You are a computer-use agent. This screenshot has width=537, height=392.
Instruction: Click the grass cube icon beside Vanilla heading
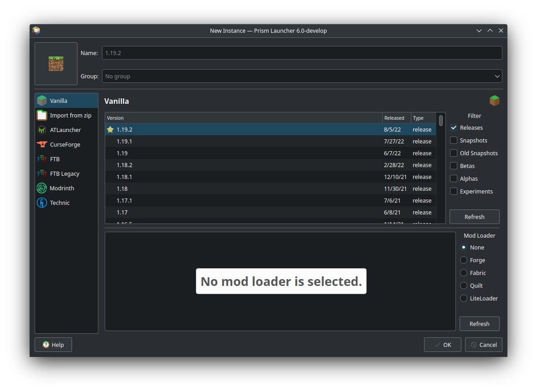[x=494, y=101]
